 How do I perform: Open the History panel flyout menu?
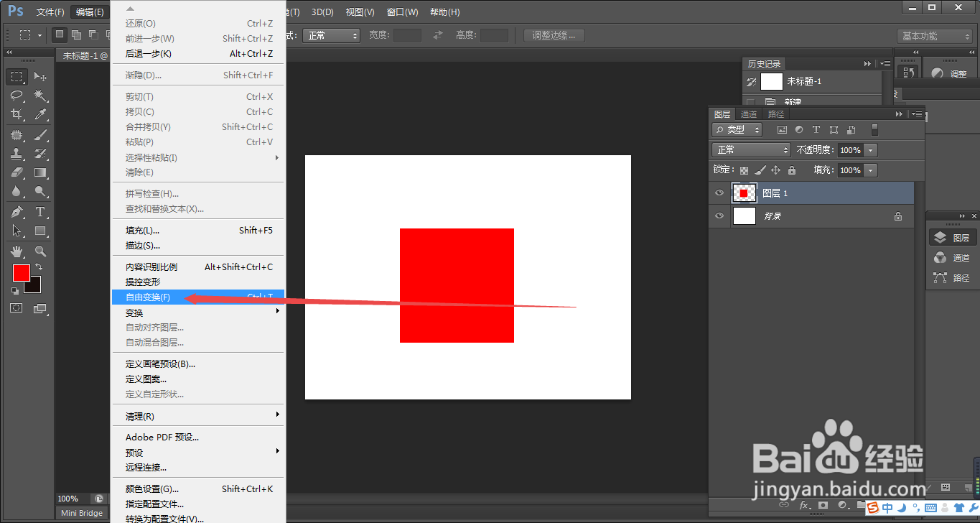(x=885, y=64)
